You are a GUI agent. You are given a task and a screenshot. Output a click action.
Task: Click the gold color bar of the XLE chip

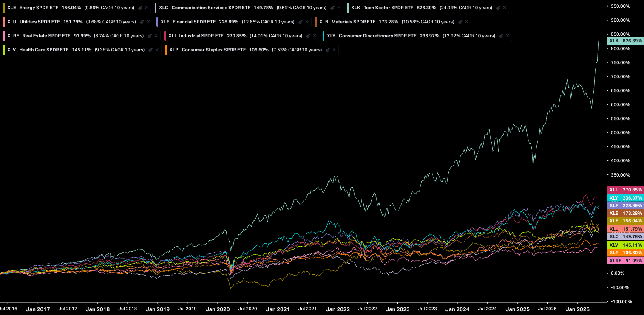(x=3, y=8)
